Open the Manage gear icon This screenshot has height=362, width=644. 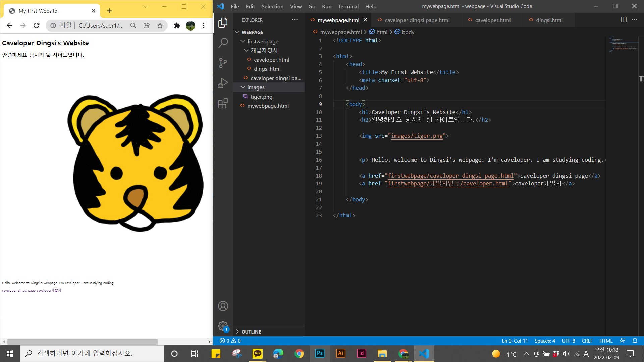coord(223,326)
